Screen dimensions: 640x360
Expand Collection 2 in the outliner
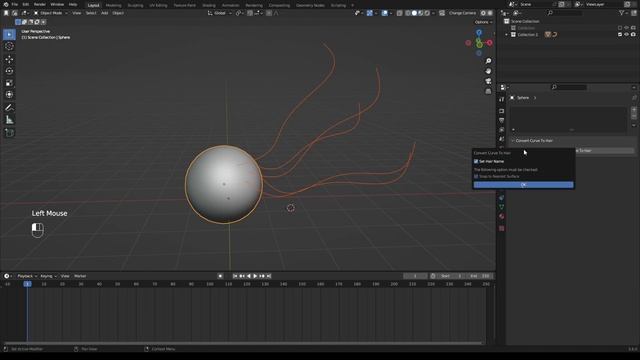(x=507, y=35)
